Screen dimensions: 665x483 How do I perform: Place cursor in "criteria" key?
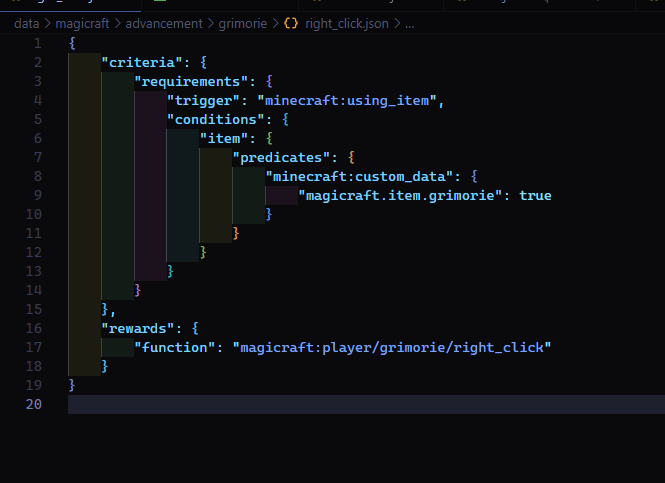[142, 63]
